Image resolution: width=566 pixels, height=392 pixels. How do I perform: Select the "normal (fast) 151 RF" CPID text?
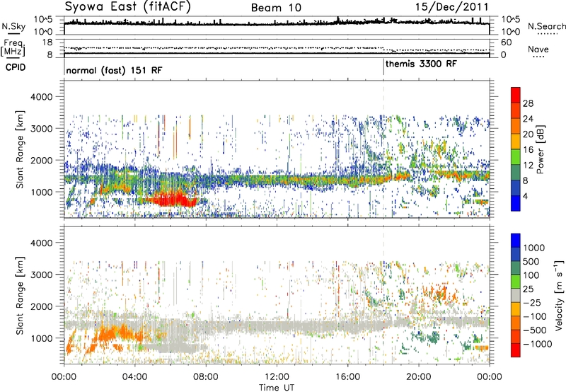tap(114, 70)
